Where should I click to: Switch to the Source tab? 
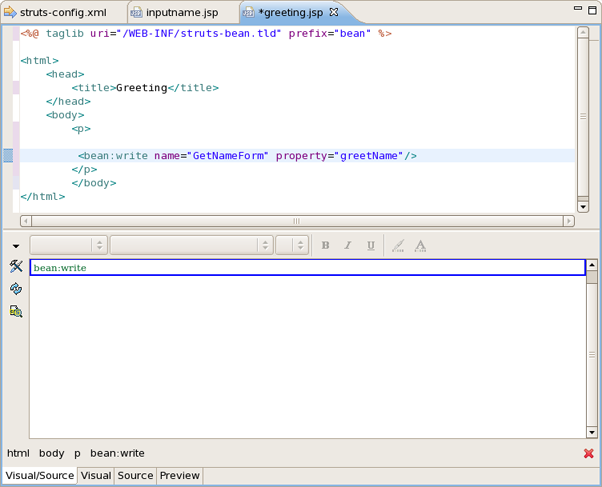pyautogui.click(x=135, y=476)
